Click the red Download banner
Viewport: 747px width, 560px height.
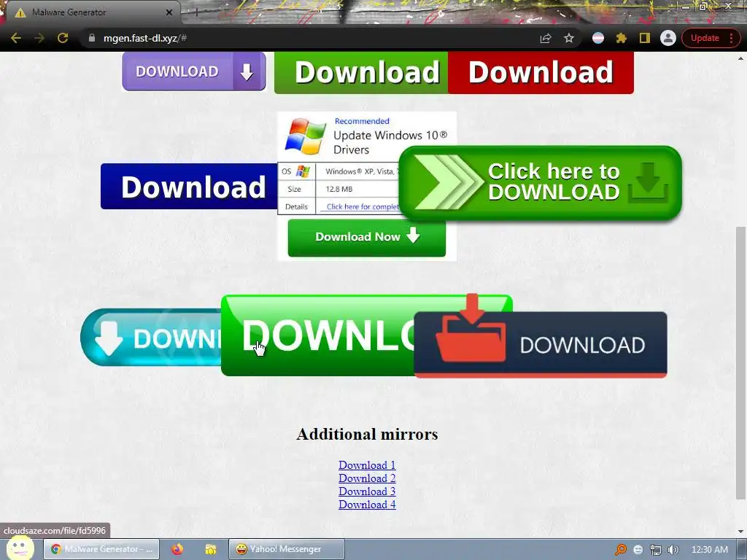pos(541,72)
